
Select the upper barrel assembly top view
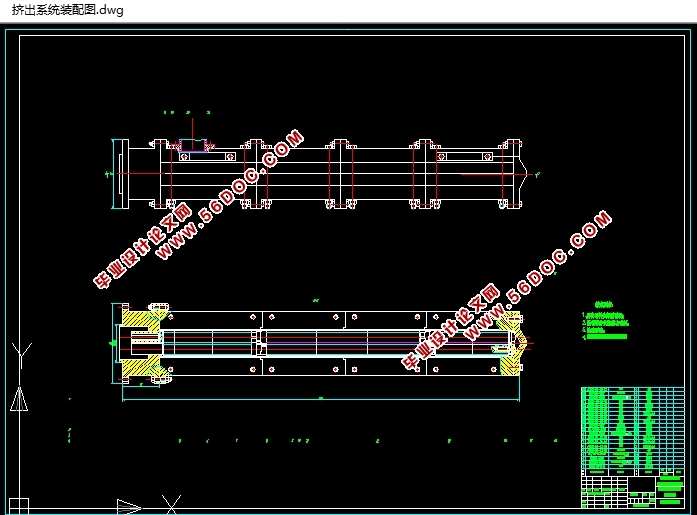coord(320,174)
